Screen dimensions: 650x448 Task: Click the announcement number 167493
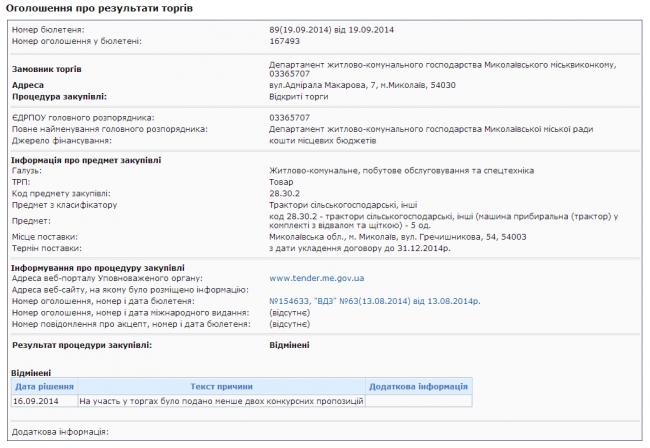[x=286, y=41]
